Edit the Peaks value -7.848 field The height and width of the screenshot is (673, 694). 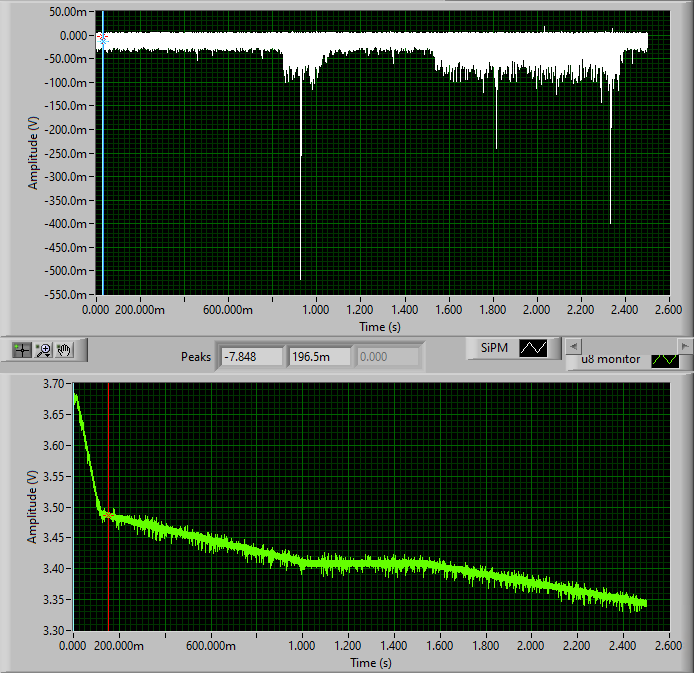click(x=252, y=357)
